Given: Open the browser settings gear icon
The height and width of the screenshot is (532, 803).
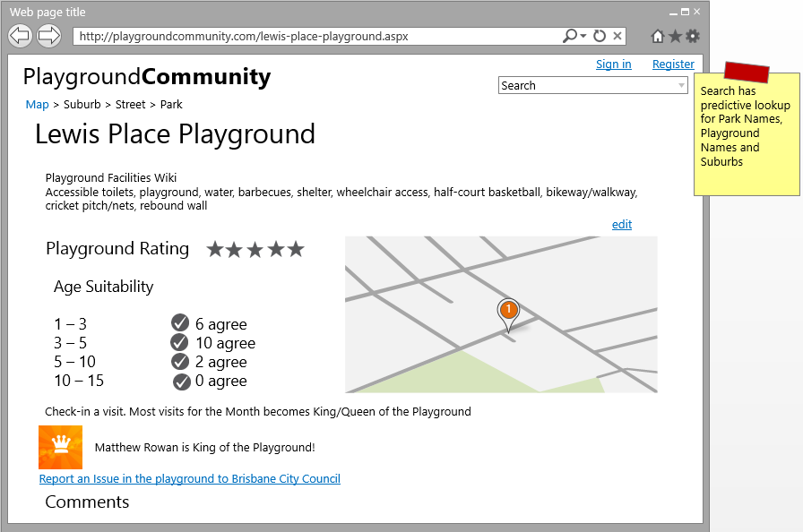Looking at the screenshot, I should click(x=693, y=37).
